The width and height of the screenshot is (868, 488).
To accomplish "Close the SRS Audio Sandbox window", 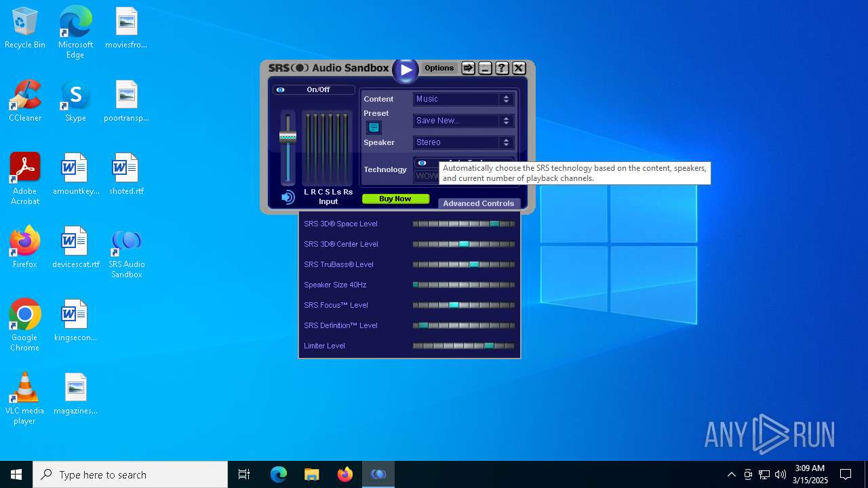I will (519, 68).
